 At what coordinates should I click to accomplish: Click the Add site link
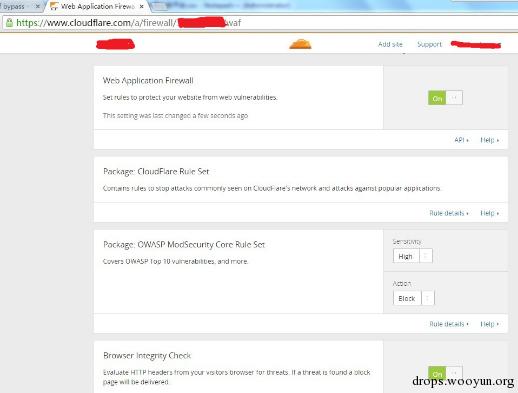[x=390, y=44]
